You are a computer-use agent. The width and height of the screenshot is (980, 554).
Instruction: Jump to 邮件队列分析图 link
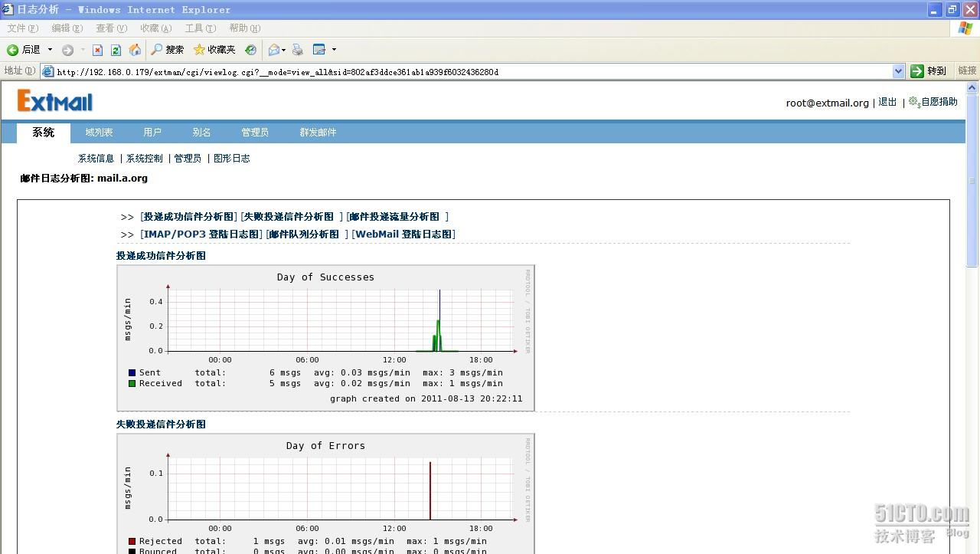pyautogui.click(x=304, y=234)
